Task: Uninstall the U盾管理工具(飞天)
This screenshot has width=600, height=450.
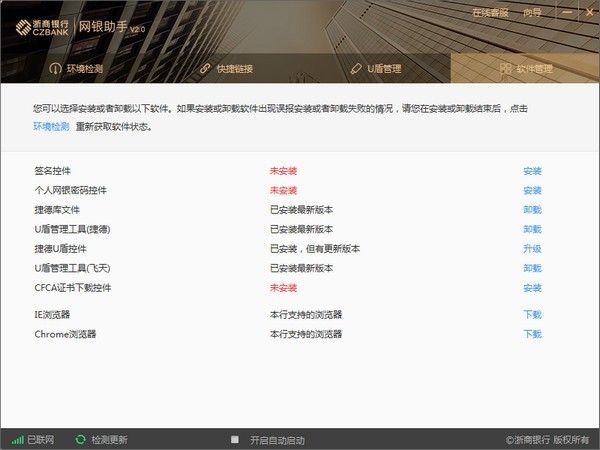Action: pyautogui.click(x=532, y=268)
